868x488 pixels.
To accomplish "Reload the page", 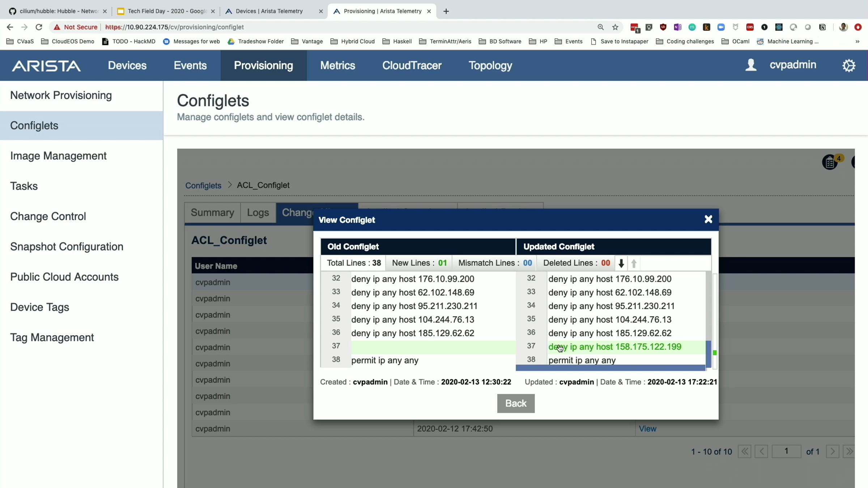I will pos(39,27).
